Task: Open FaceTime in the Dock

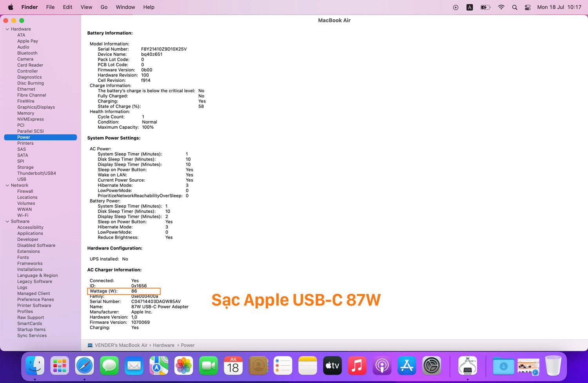Action: pos(209,366)
